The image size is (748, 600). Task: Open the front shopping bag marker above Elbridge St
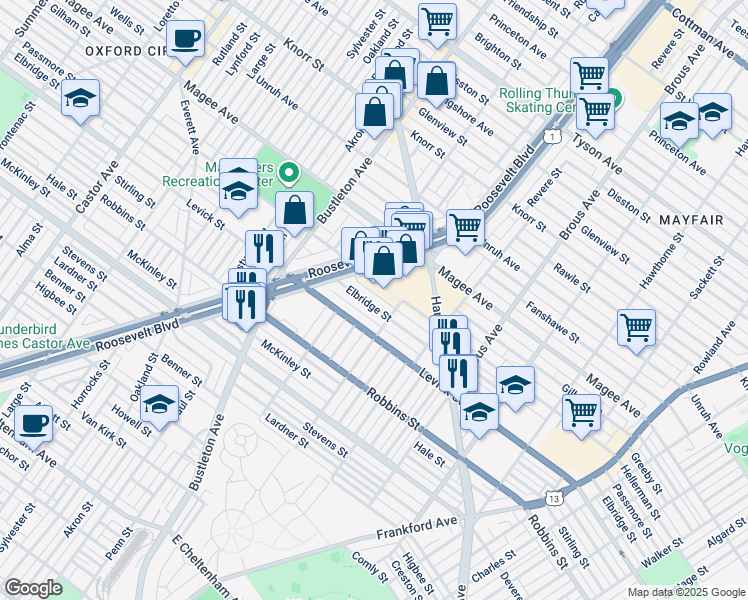(384, 260)
